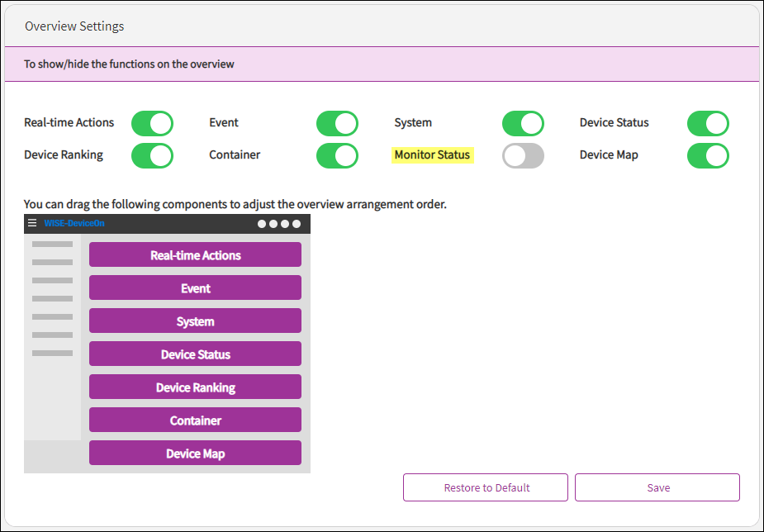This screenshot has height=532, width=764.
Task: Disable the Device Ranking toggle
Action: [152, 155]
